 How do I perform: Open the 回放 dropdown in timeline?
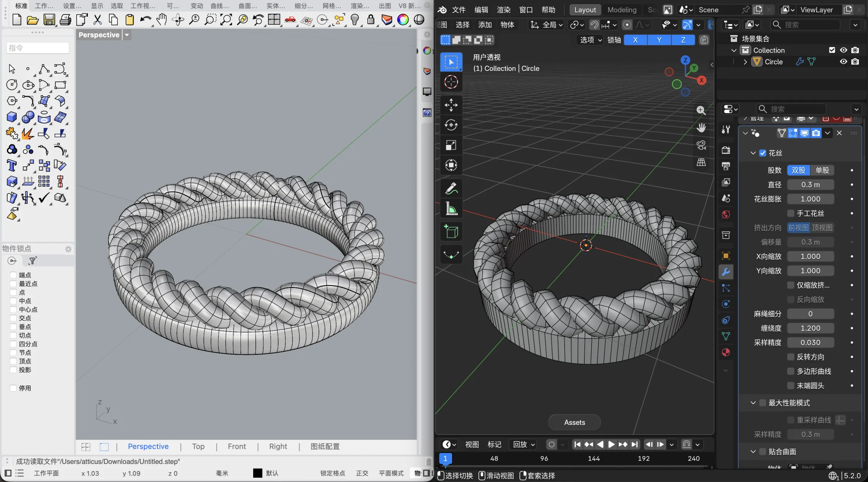pos(523,444)
